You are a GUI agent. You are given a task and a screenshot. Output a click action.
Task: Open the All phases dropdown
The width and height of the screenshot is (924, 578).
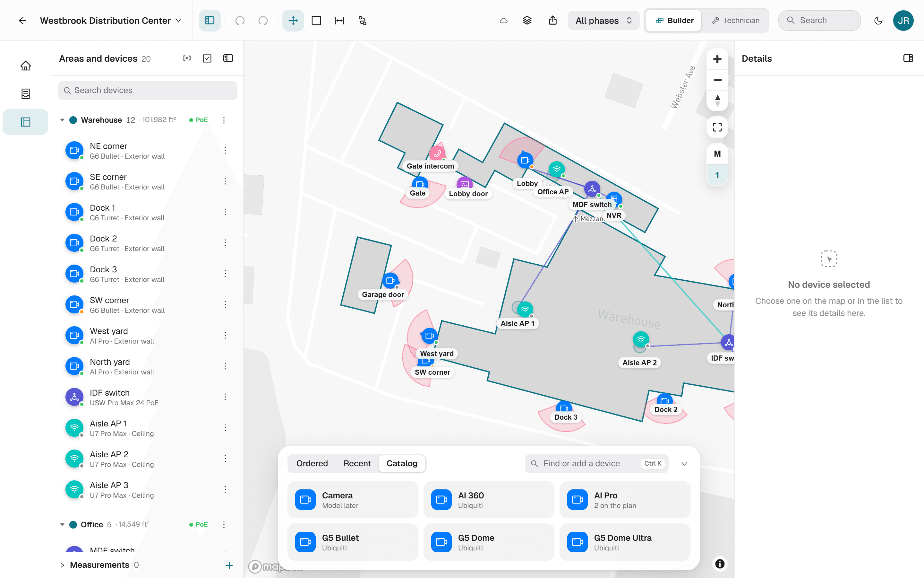(x=603, y=21)
